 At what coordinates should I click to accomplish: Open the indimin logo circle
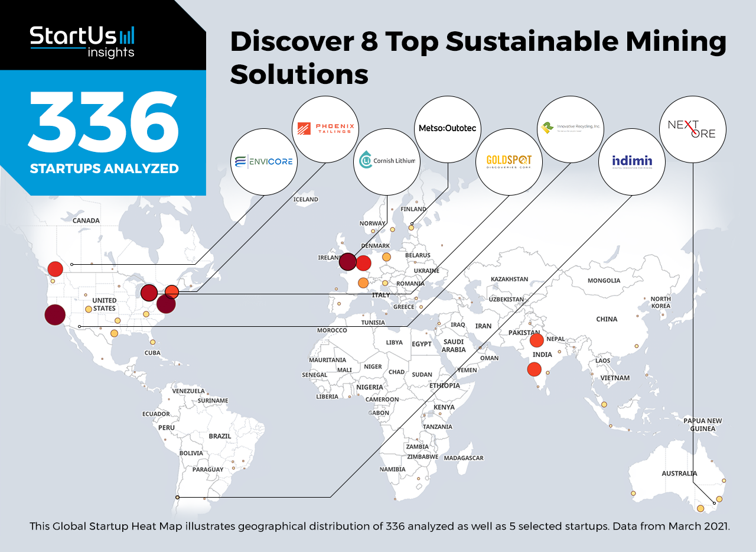pos(631,161)
